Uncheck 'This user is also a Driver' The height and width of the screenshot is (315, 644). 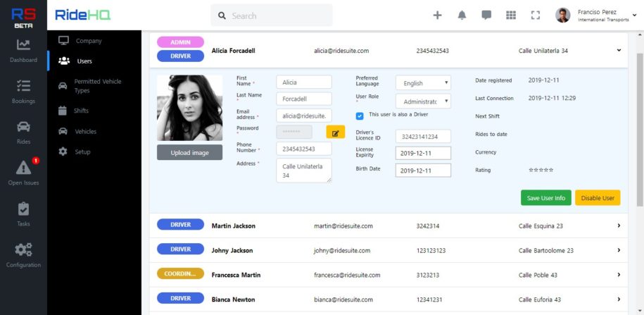click(x=360, y=115)
